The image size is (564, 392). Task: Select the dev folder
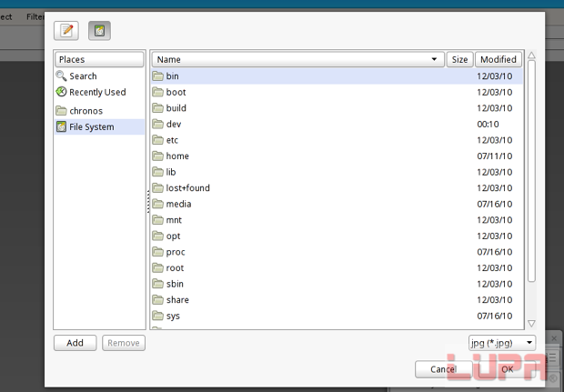(x=337, y=124)
